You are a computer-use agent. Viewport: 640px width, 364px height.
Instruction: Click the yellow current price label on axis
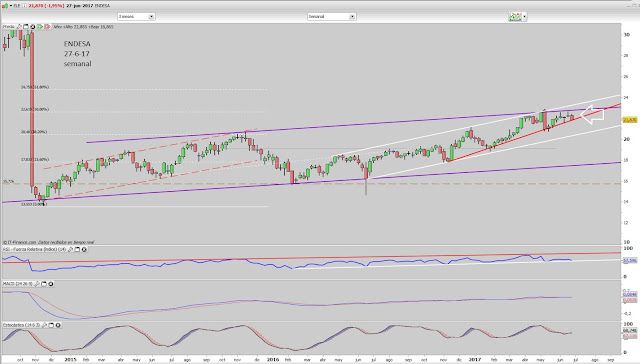point(630,120)
